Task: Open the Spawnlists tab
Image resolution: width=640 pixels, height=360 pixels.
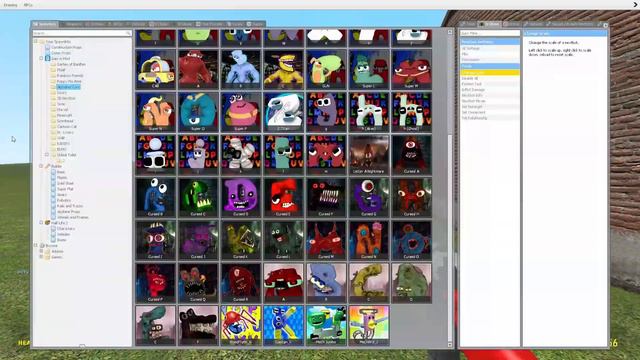Action: 45,24
